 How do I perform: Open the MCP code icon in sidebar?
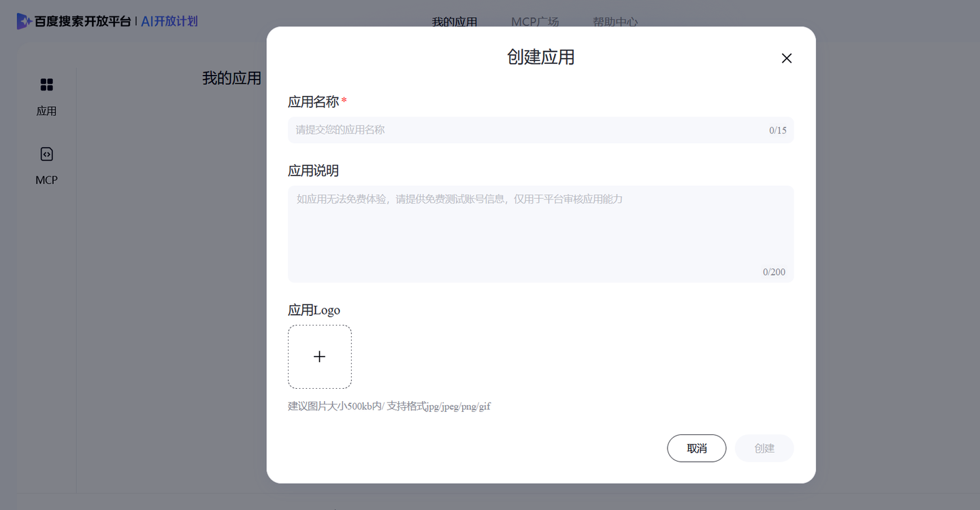[x=46, y=154]
